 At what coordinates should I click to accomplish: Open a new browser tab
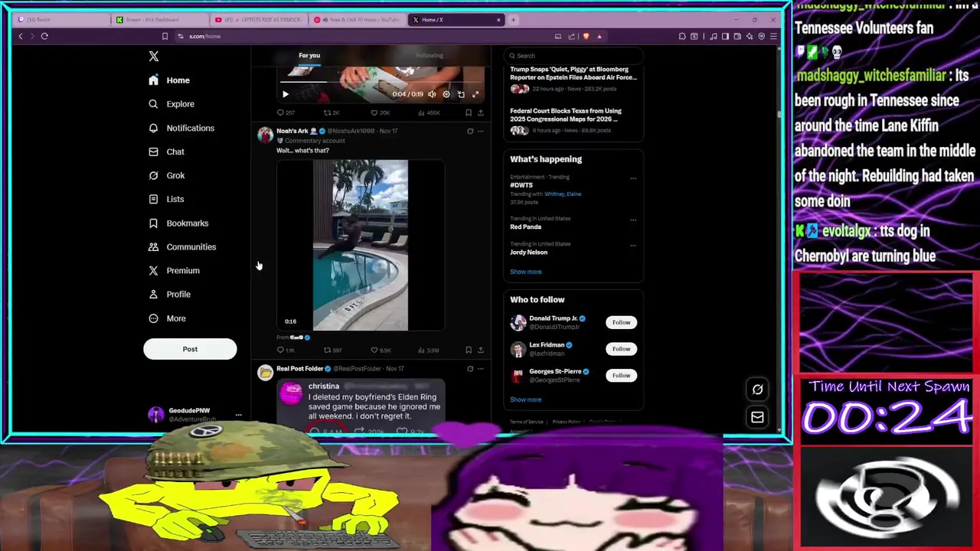(514, 20)
